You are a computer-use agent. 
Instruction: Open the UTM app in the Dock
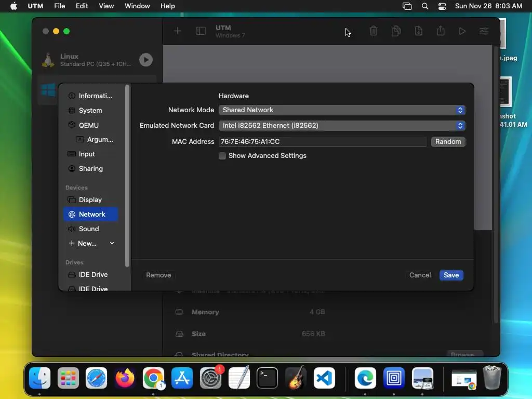394,378
